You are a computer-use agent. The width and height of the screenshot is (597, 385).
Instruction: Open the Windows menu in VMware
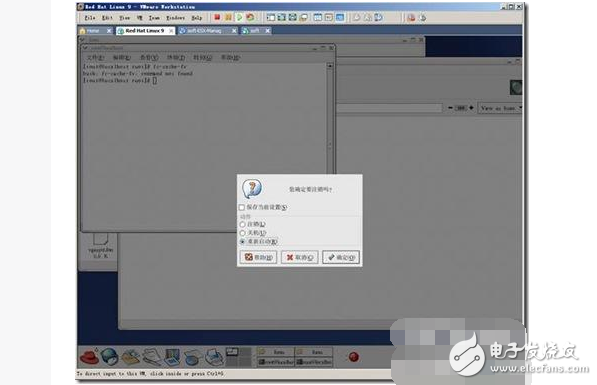[176, 18]
